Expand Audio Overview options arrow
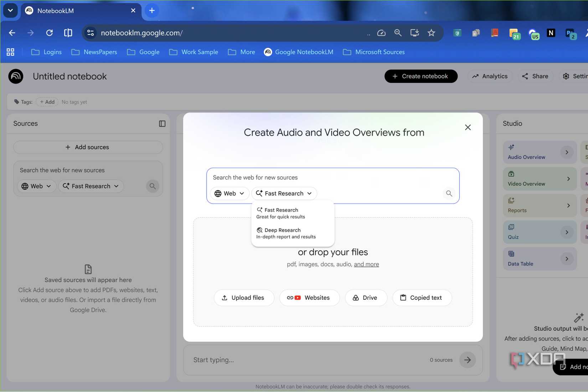This screenshot has width=588, height=392. point(567,152)
